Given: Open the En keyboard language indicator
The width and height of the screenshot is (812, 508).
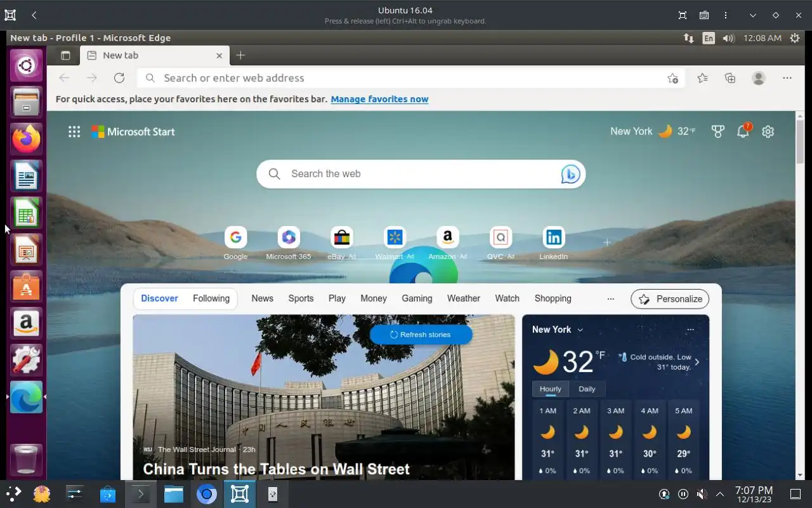Looking at the screenshot, I should point(708,38).
